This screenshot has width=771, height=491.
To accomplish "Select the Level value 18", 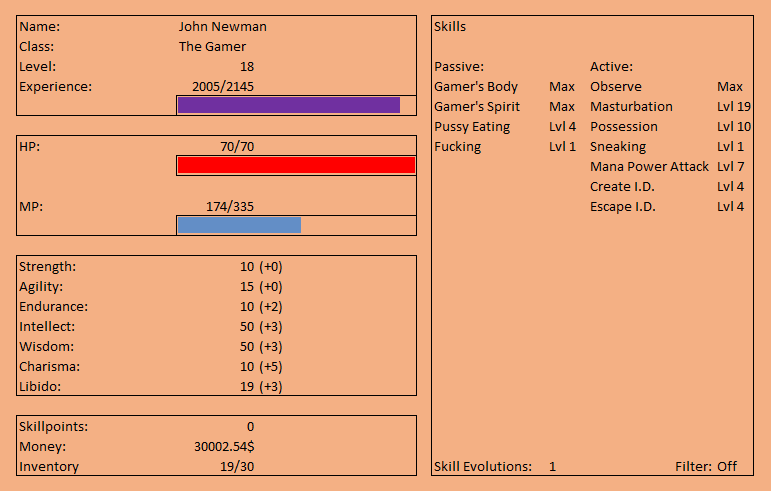I will click(247, 66).
